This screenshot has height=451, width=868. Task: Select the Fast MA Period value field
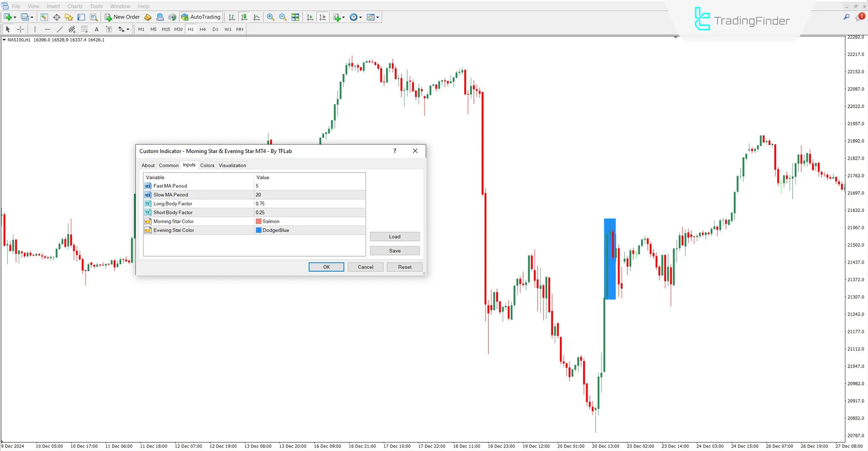[x=309, y=186]
